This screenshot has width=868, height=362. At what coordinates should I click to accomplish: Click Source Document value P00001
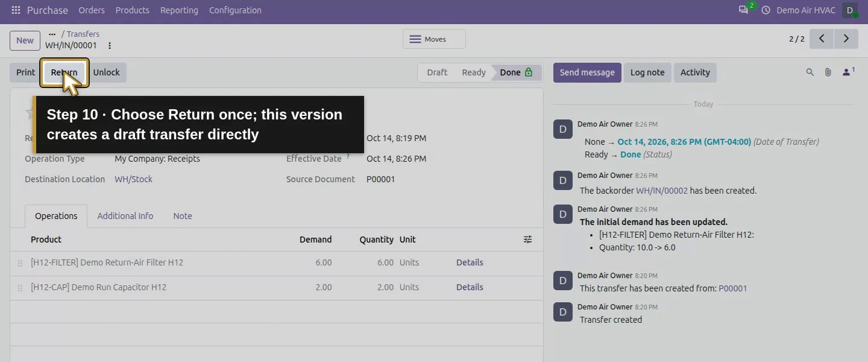tap(380, 179)
